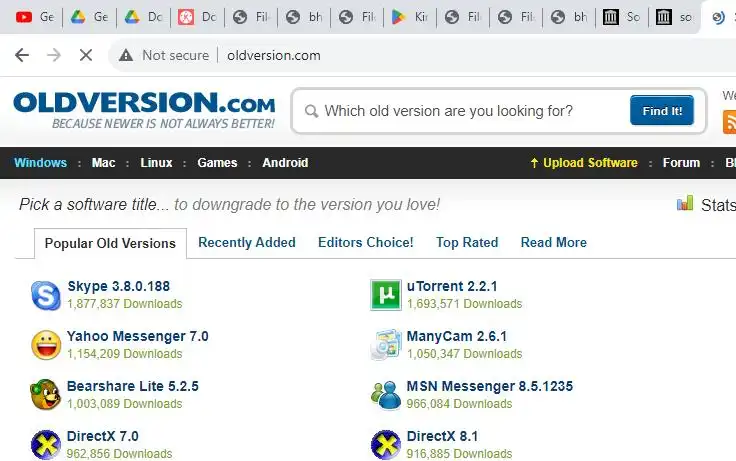
Task: Click the Find It! button
Action: tap(662, 111)
